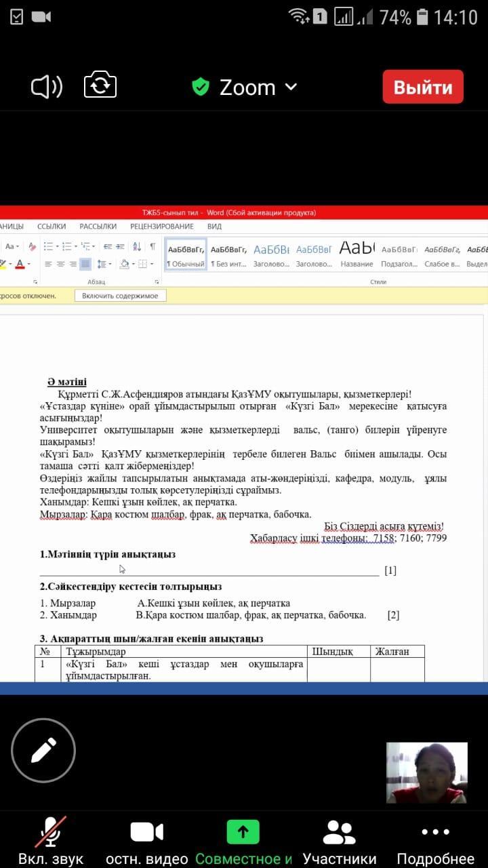The height and width of the screenshot is (868, 488).
Task: Switch to the ССЫЛКИ ribbon tab
Action: [x=52, y=226]
